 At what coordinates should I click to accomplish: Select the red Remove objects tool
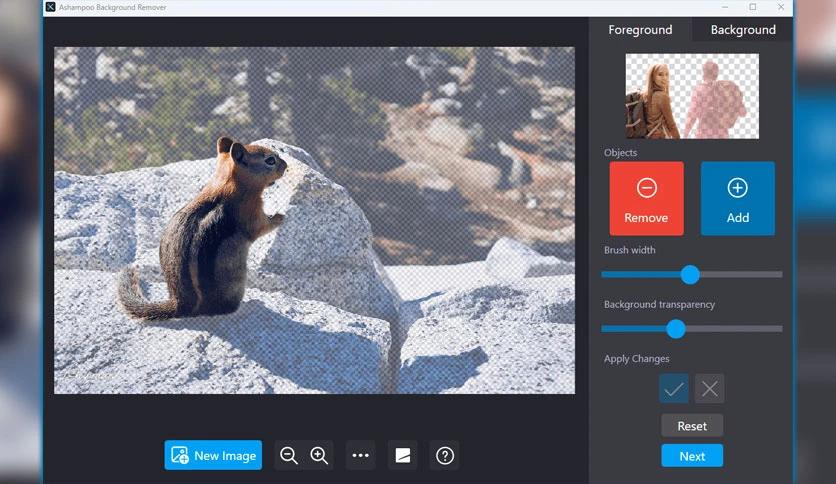(x=646, y=198)
